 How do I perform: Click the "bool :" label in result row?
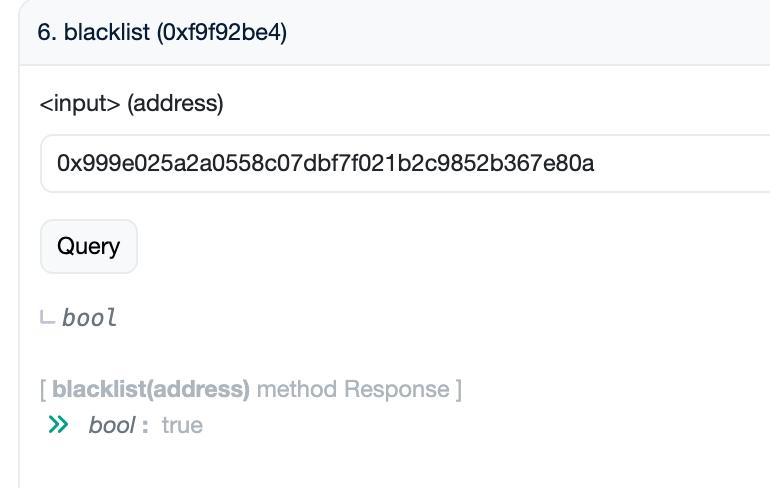point(118,425)
